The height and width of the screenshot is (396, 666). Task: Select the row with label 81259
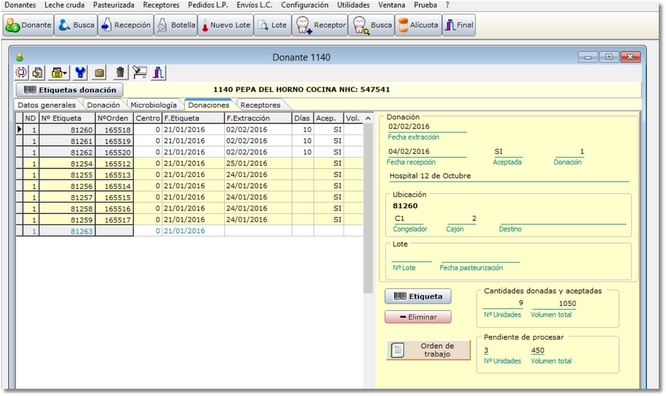[189, 220]
